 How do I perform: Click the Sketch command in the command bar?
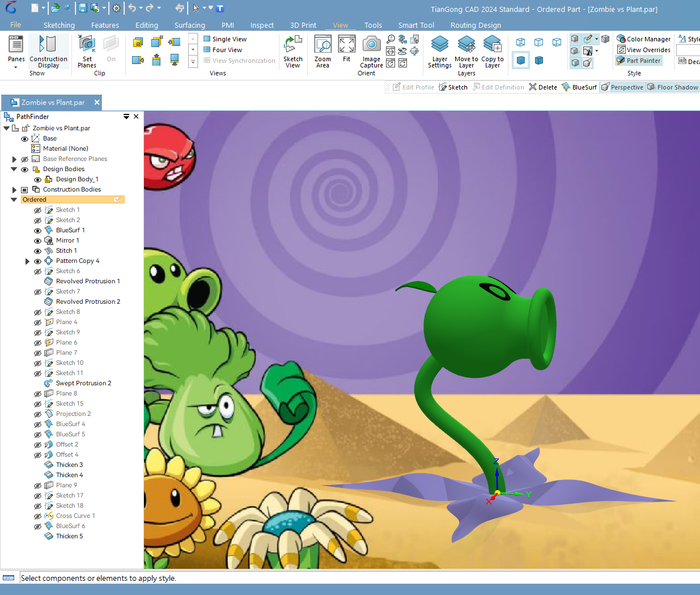click(453, 87)
